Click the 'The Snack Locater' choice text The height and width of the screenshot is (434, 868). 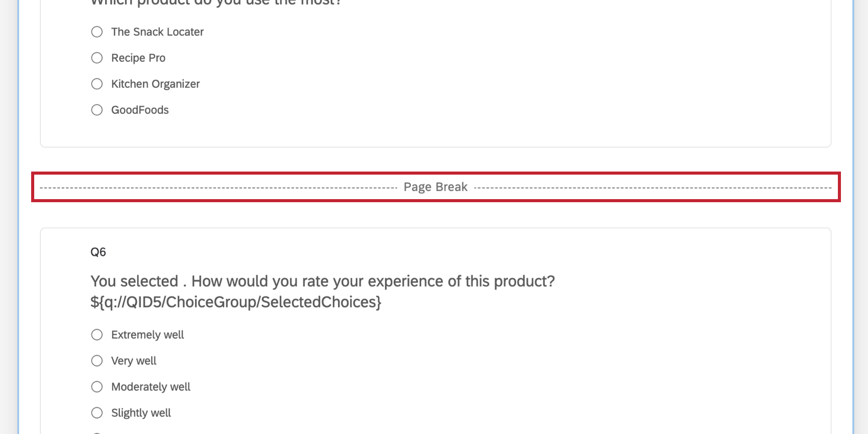tap(157, 32)
